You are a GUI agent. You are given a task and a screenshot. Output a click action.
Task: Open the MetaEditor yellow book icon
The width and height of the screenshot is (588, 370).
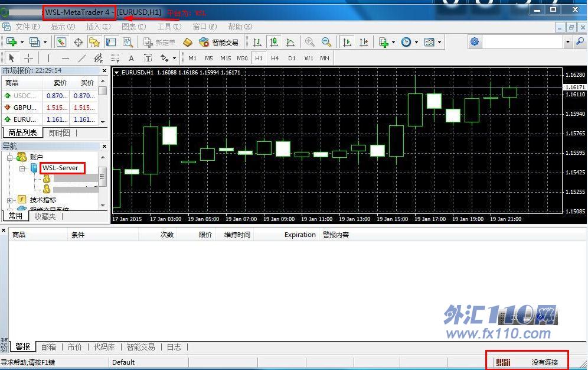[x=188, y=43]
